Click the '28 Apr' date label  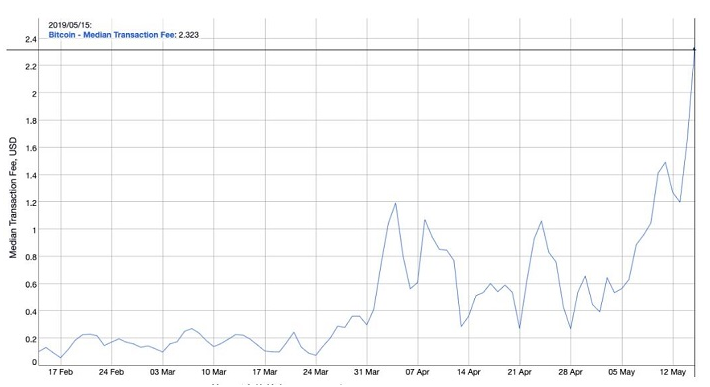(x=571, y=372)
